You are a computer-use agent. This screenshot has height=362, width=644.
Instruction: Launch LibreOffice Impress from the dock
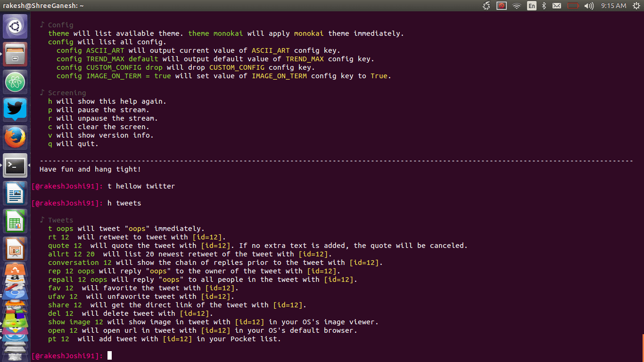tap(16, 249)
